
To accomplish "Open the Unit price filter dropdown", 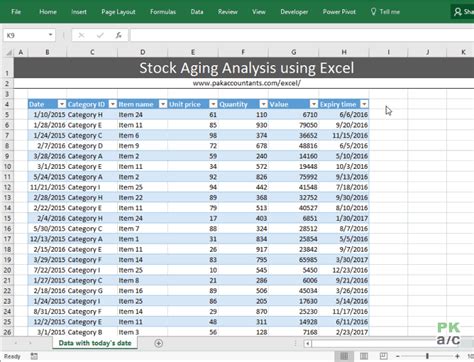I will click(213, 104).
